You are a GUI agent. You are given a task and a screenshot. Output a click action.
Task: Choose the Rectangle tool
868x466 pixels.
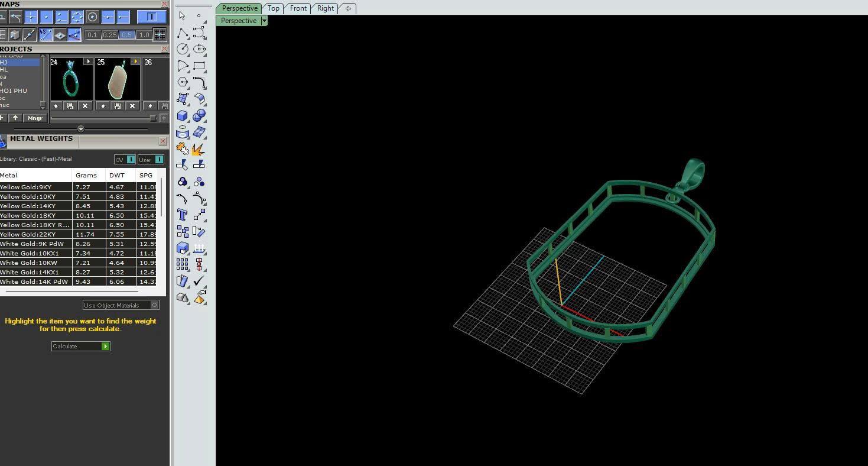[199, 66]
